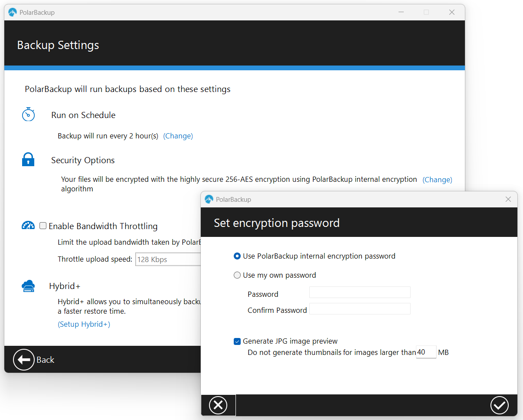523x420 pixels.
Task: Click PolarBackup logo in main title bar
Action: point(13,13)
